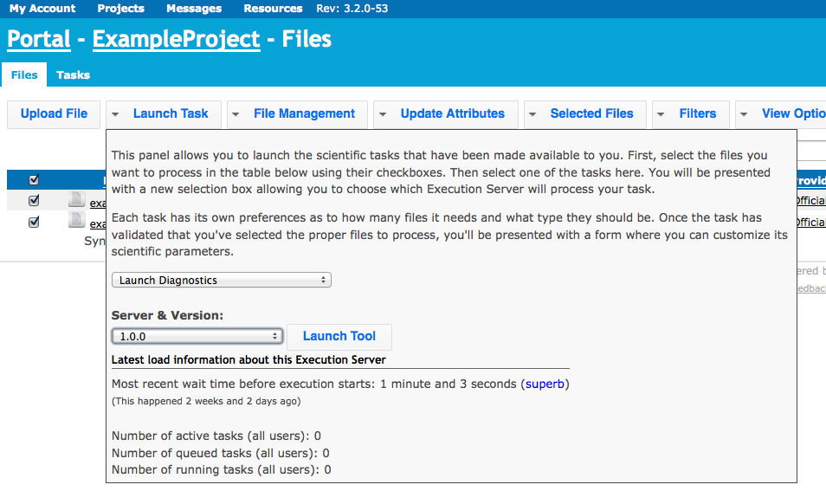The image size is (826, 504).
Task: Click the Launch Tool button
Action: pos(339,336)
